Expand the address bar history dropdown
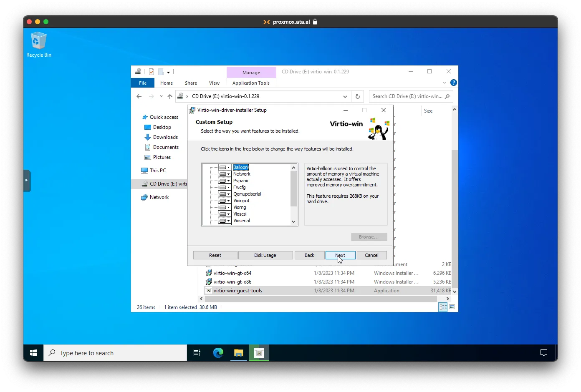581x392 pixels. pyautogui.click(x=345, y=96)
